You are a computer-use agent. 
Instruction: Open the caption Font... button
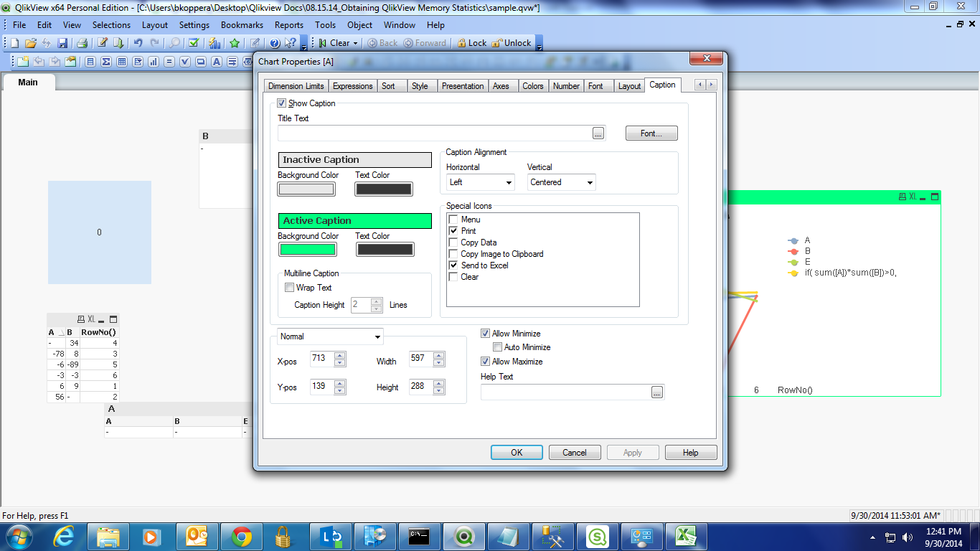[x=651, y=133]
